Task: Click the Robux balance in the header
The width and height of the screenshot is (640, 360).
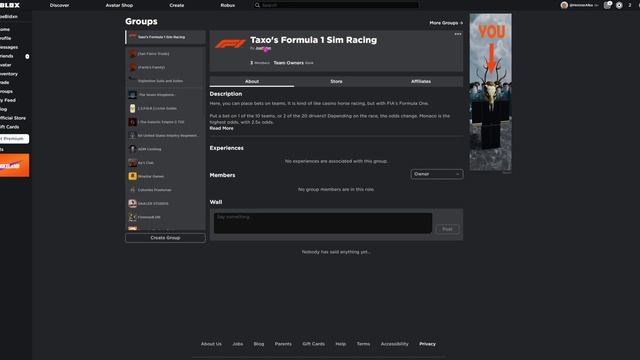Action: 630,5
